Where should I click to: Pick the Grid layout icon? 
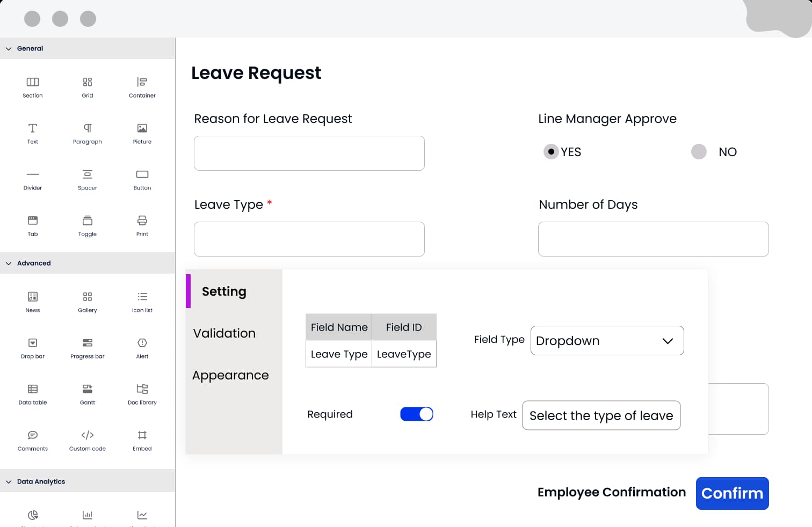(88, 82)
